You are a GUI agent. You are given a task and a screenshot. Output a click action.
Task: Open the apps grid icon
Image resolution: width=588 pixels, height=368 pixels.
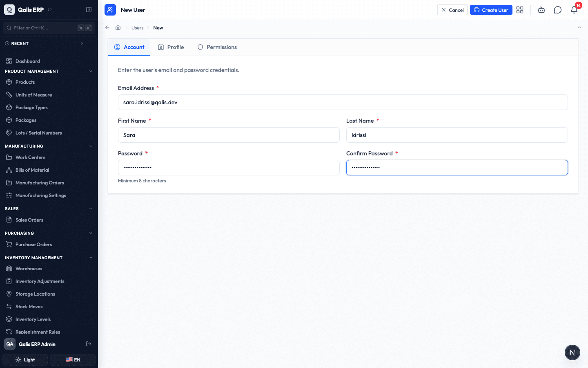[520, 10]
